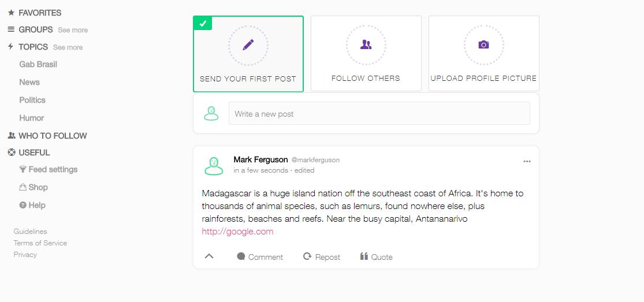Expand Topics with See more

point(68,47)
